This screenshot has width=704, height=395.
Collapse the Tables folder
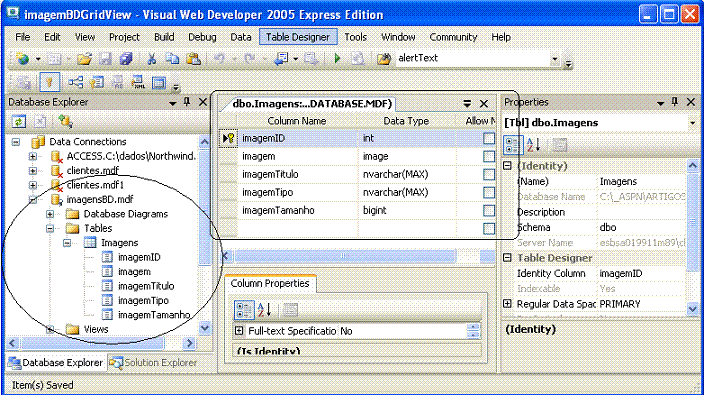(x=50, y=228)
